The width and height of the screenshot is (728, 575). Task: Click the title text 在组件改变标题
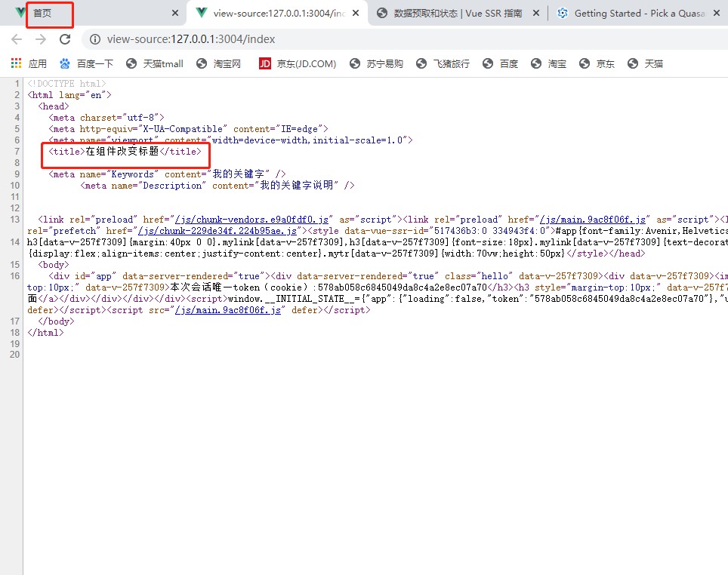point(122,151)
